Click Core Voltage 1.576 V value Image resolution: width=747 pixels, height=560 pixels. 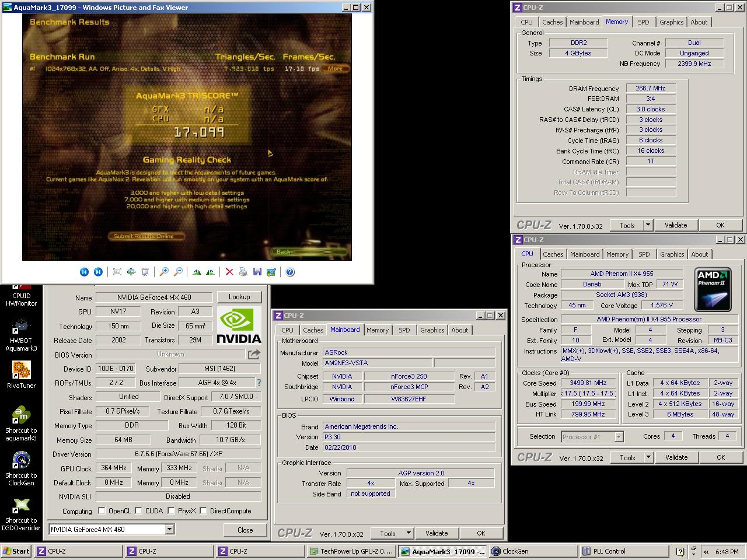(661, 305)
